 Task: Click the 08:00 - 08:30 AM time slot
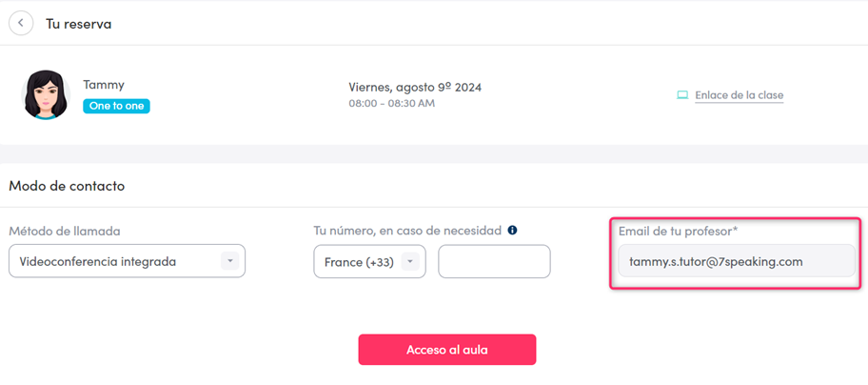click(x=391, y=103)
